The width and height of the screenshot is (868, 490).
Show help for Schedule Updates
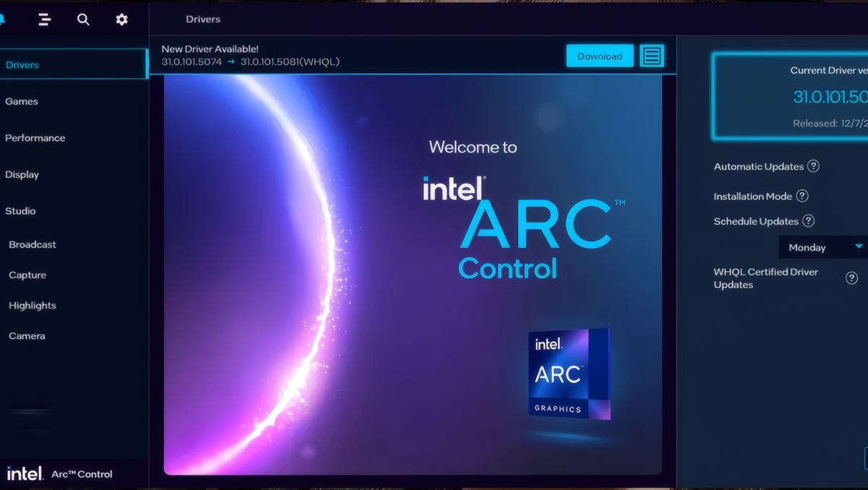click(x=809, y=221)
